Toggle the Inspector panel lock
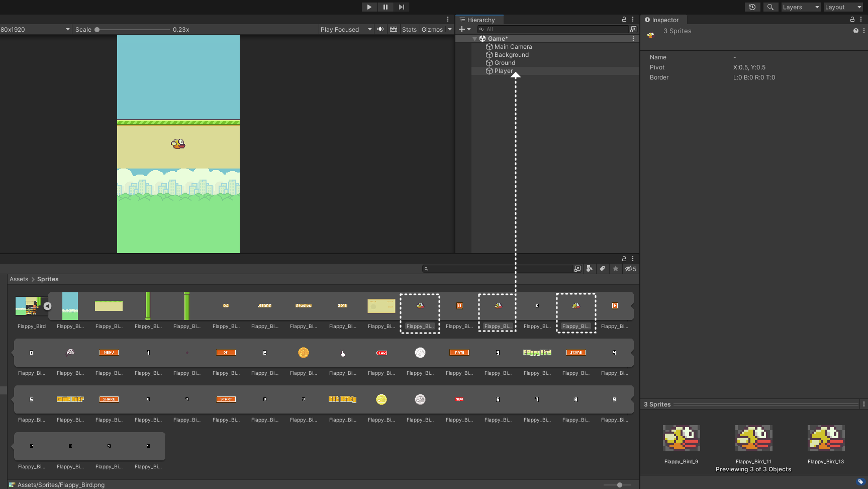 [852, 19]
